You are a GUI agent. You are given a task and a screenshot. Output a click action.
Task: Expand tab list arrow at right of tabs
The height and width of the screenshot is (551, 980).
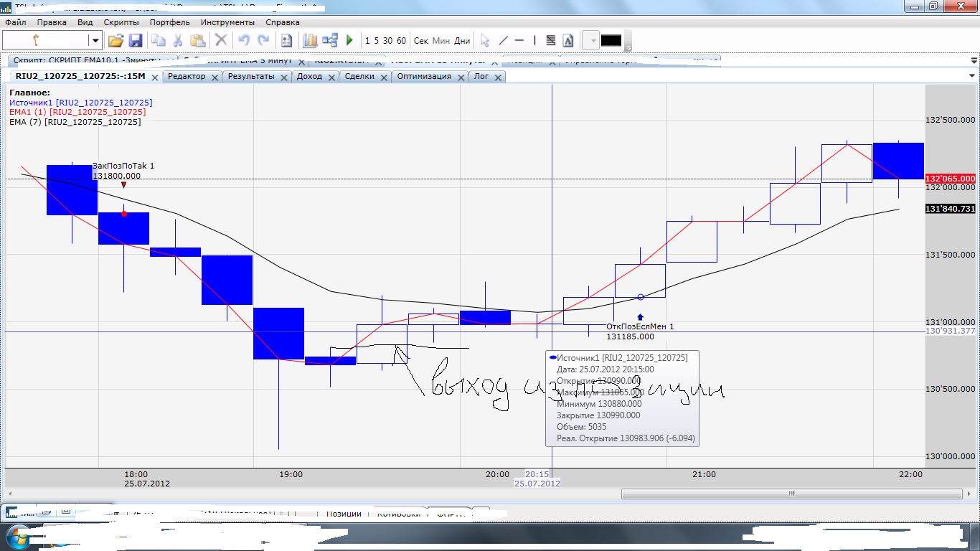pyautogui.click(x=971, y=76)
